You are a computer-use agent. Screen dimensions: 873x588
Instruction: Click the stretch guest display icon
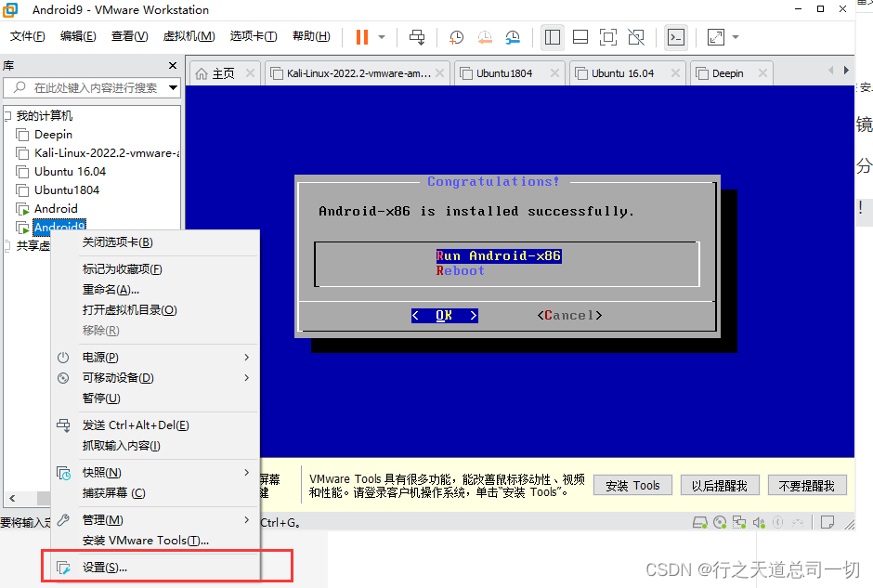[715, 37]
